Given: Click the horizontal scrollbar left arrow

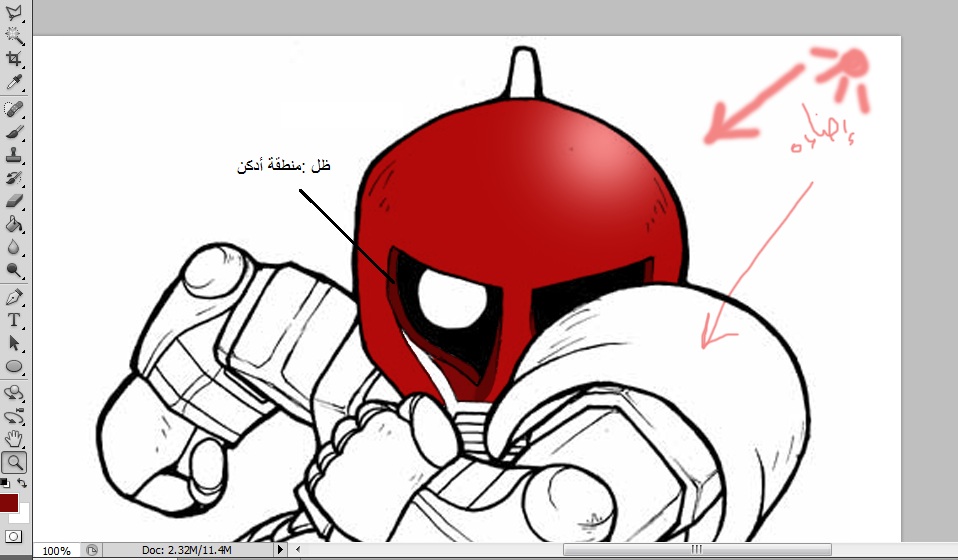Looking at the screenshot, I should point(298,550).
